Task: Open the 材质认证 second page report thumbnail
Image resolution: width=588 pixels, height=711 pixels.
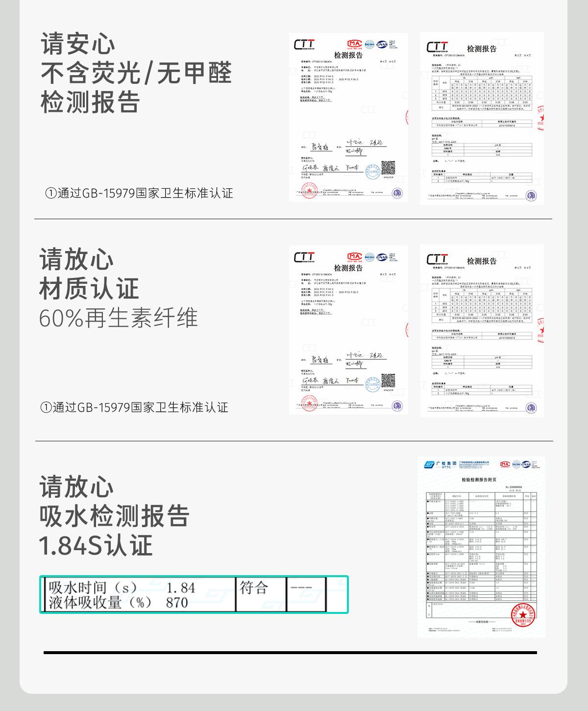Action: tap(482, 330)
